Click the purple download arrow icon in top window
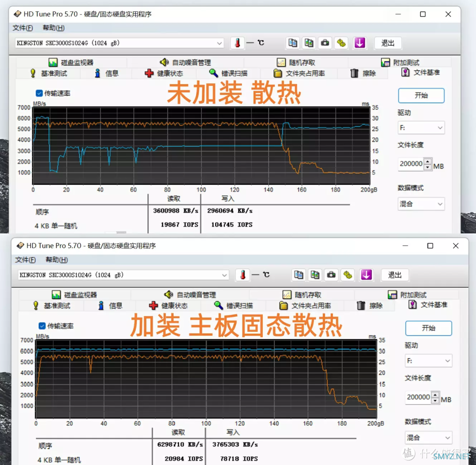The image size is (476, 465). [360, 43]
